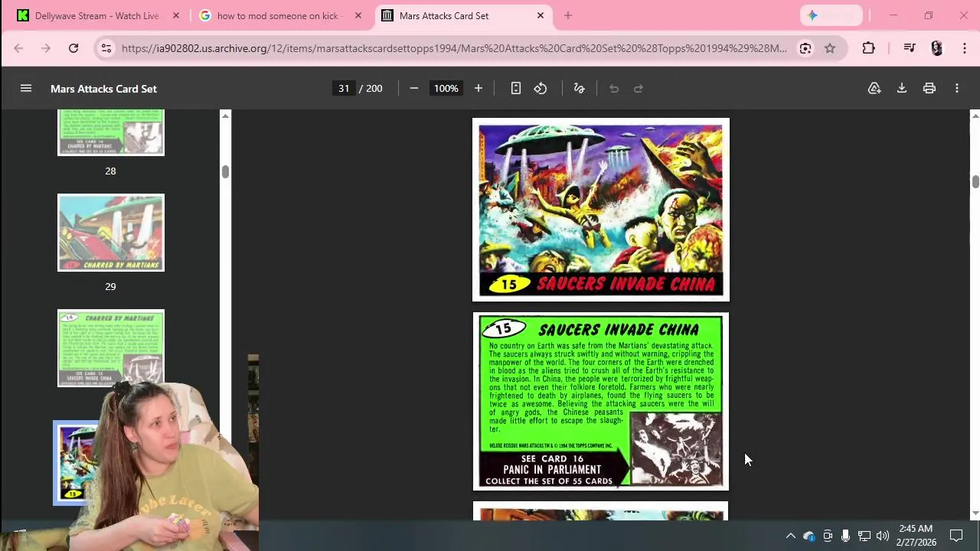Click 'PANIC IN PARLIAMENT' text on card
Screen dimensions: 980x551
tap(552, 470)
